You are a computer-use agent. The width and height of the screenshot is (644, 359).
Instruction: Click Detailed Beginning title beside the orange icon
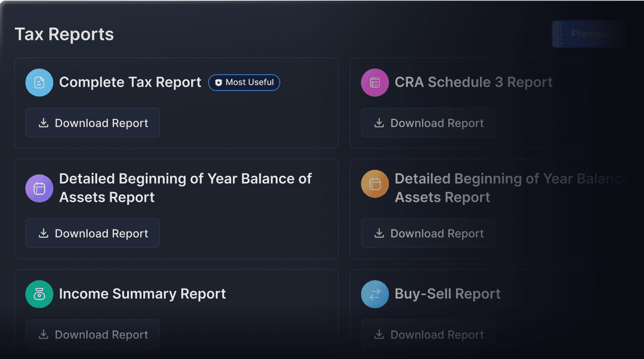(512, 188)
